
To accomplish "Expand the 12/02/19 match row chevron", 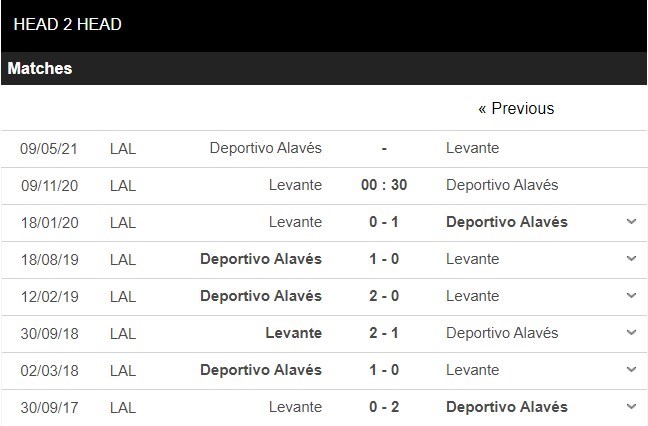I will click(631, 296).
